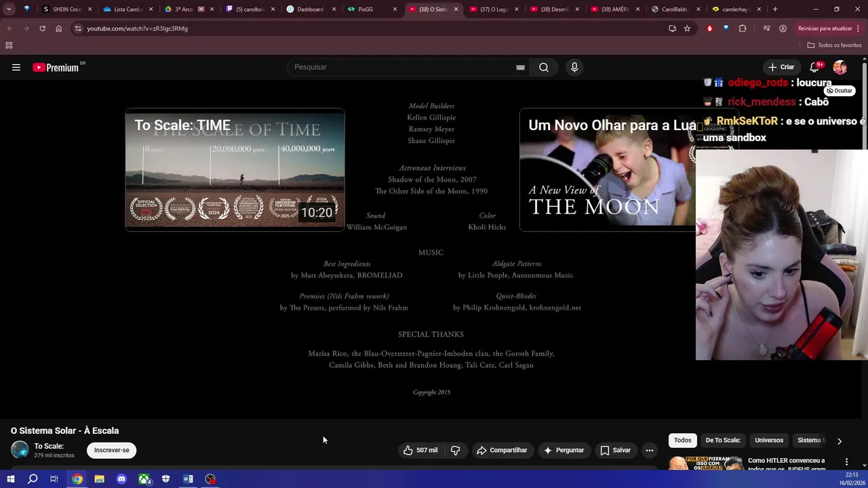Open the To Scale: channel name link

point(49,446)
